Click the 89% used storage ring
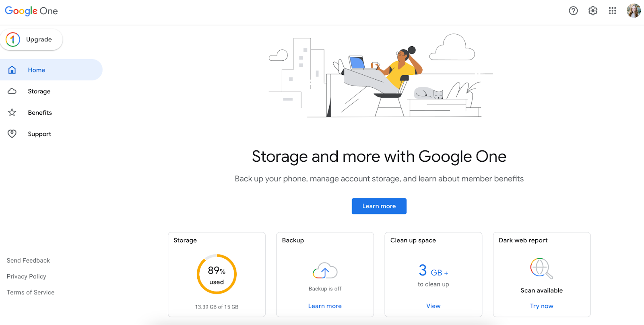The image size is (644, 325). pos(217,274)
